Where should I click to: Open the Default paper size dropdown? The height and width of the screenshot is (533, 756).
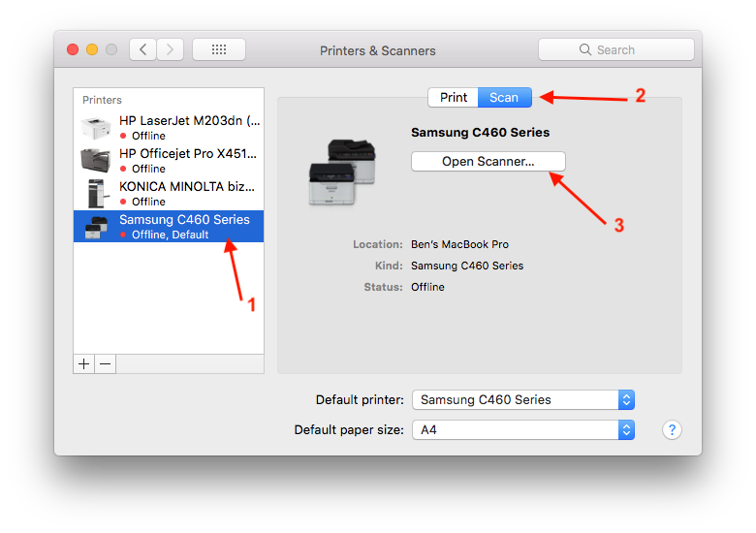pyautogui.click(x=523, y=429)
